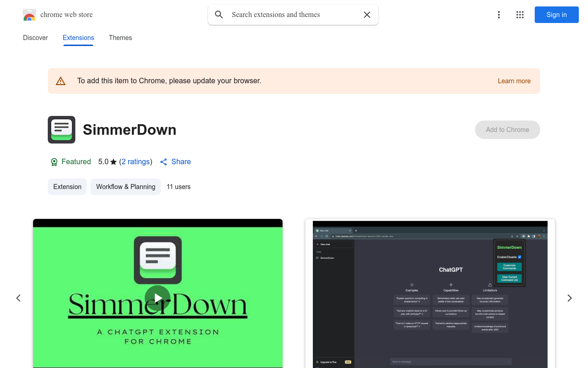Switch to the Themes tab
The height and width of the screenshot is (368, 588).
120,38
